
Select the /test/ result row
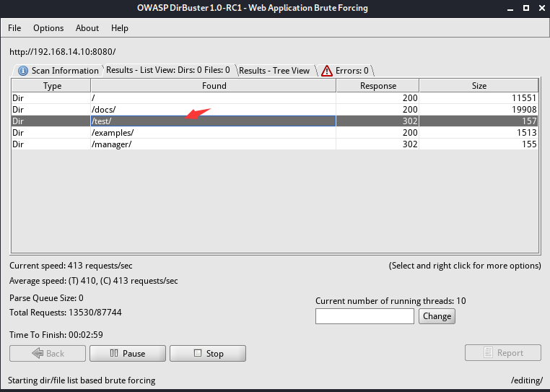(275, 121)
